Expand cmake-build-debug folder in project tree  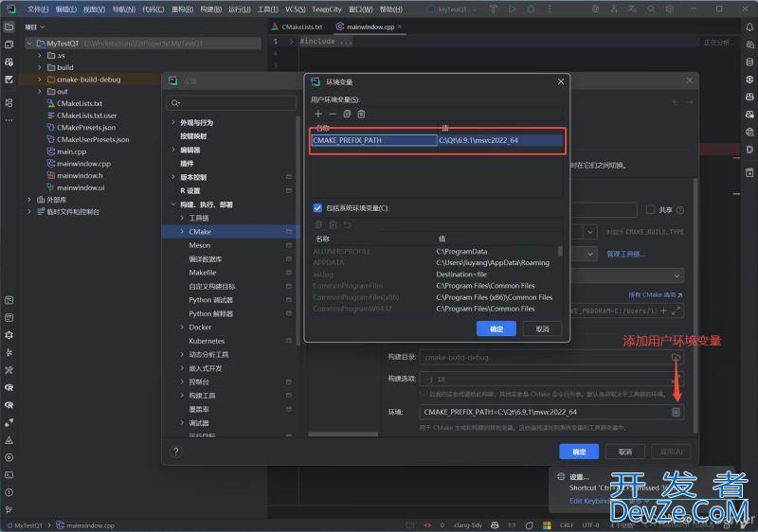pyautogui.click(x=40, y=80)
